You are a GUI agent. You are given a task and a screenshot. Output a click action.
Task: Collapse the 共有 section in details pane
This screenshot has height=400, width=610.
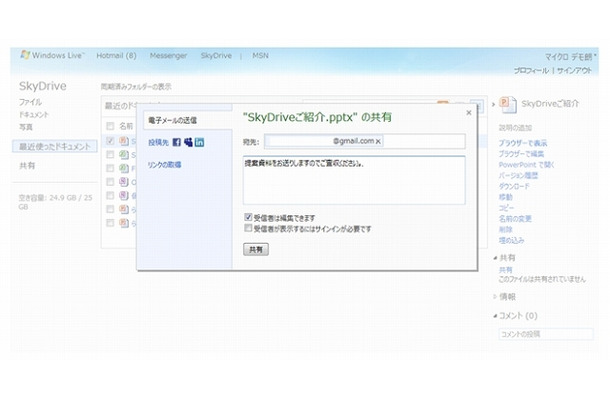pyautogui.click(x=495, y=258)
